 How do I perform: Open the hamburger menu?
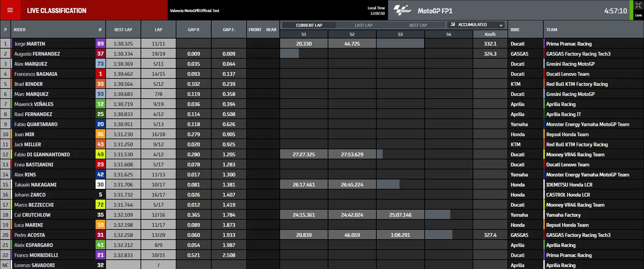[10, 10]
